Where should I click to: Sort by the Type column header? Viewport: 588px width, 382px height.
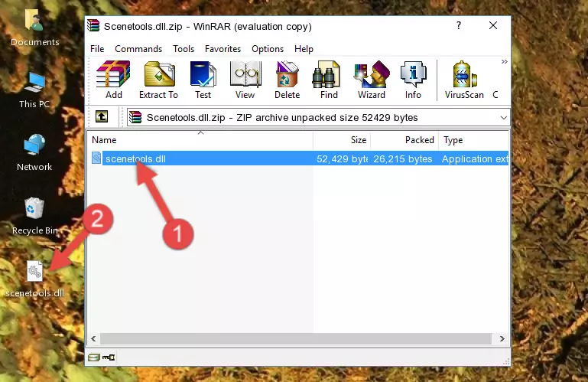click(x=474, y=140)
